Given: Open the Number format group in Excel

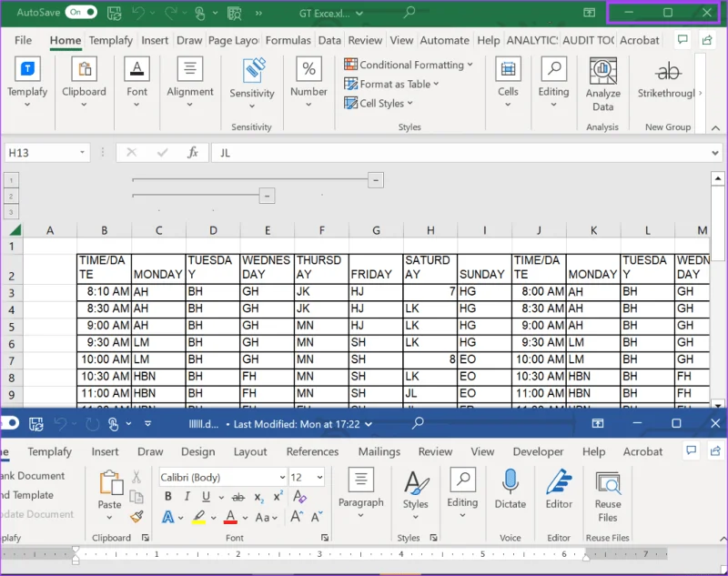Looking at the screenshot, I should pyautogui.click(x=308, y=82).
